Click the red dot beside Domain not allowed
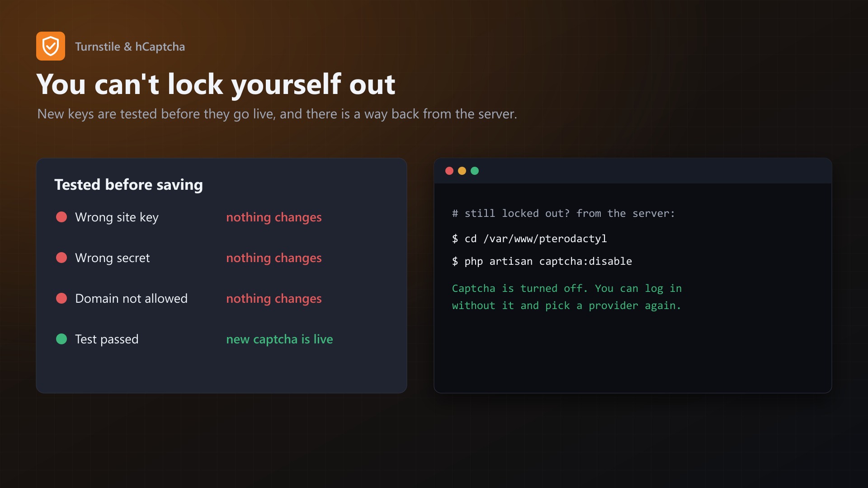Viewport: 868px width, 488px height. pyautogui.click(x=61, y=298)
